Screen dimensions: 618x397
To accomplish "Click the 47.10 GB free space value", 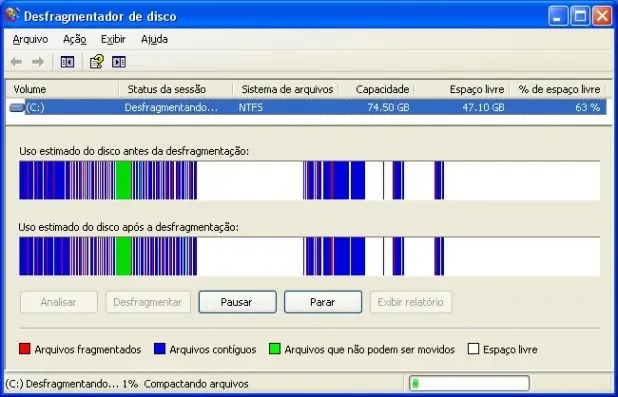I will [483, 107].
